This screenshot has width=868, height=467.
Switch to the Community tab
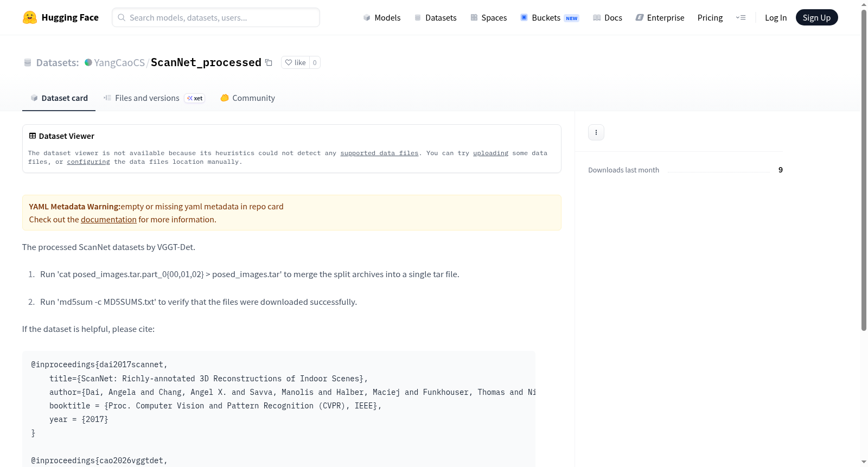click(247, 98)
